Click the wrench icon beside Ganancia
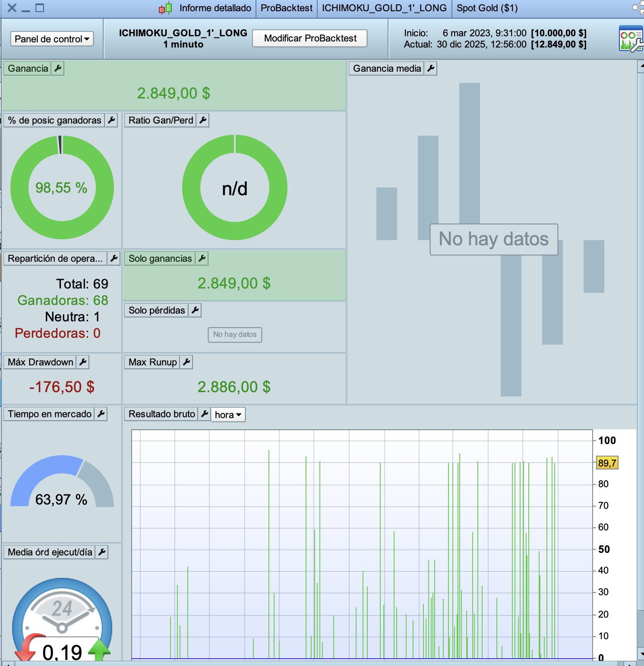The width and height of the screenshot is (644, 666). (x=58, y=68)
